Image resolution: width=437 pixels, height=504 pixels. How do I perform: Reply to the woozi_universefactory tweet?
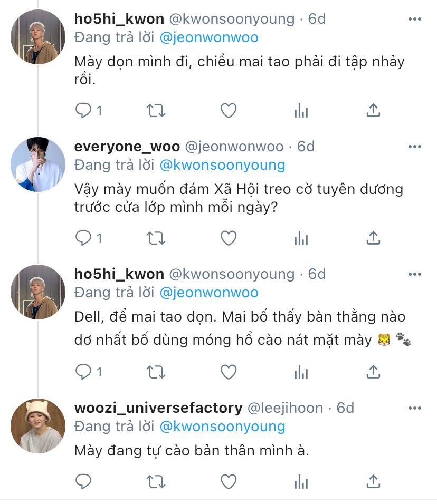tap(84, 481)
